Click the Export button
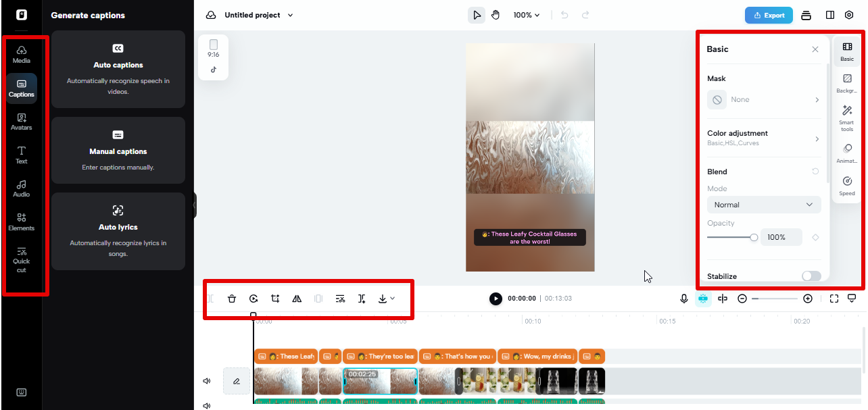This screenshot has width=868, height=410. [x=769, y=15]
